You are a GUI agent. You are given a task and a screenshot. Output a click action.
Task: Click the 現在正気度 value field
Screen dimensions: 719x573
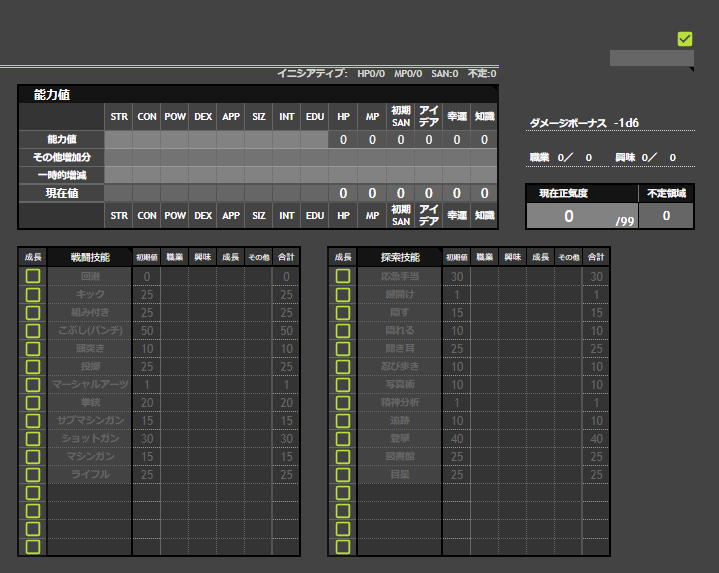[582, 215]
